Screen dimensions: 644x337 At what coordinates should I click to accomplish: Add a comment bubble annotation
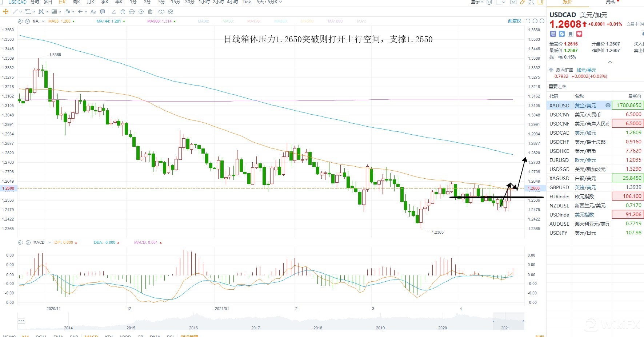pos(103,12)
